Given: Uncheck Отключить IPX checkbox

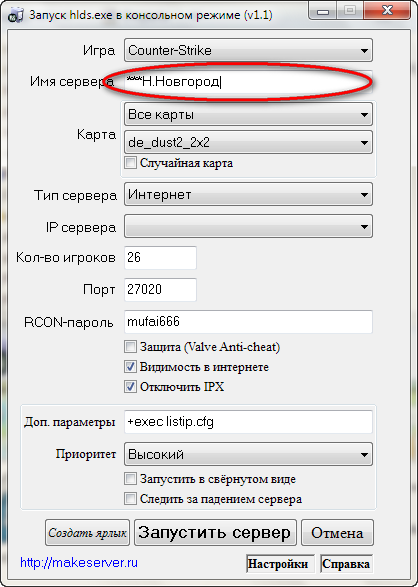Looking at the screenshot, I should 130,387.
